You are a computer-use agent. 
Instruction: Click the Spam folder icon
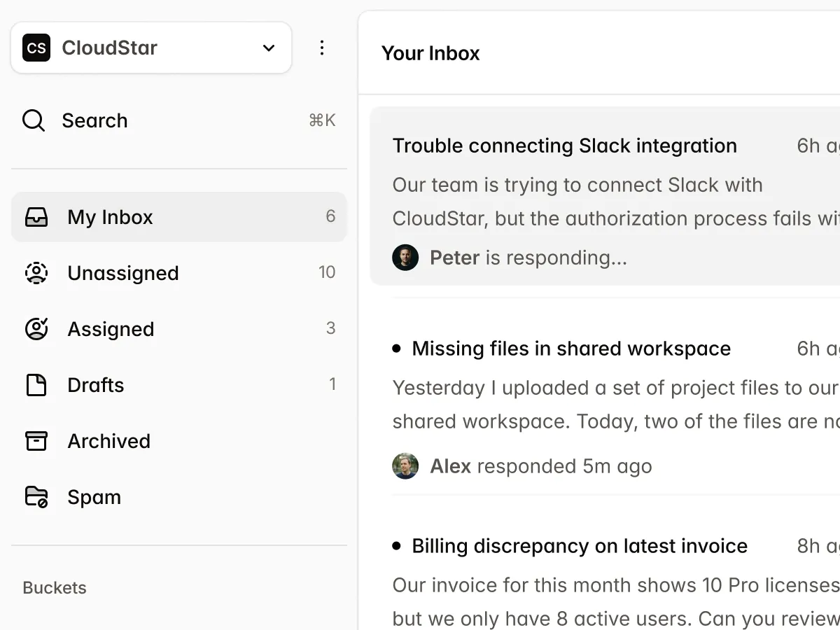[x=36, y=497]
